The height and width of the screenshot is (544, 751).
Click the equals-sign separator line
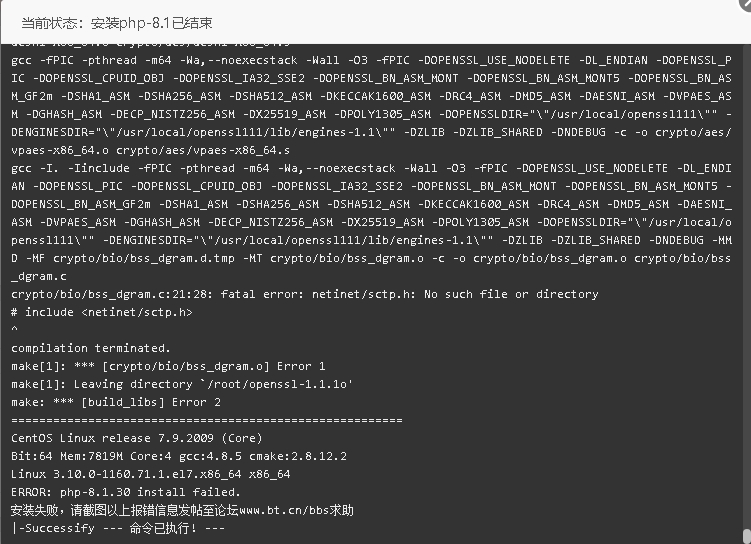click(x=207, y=420)
